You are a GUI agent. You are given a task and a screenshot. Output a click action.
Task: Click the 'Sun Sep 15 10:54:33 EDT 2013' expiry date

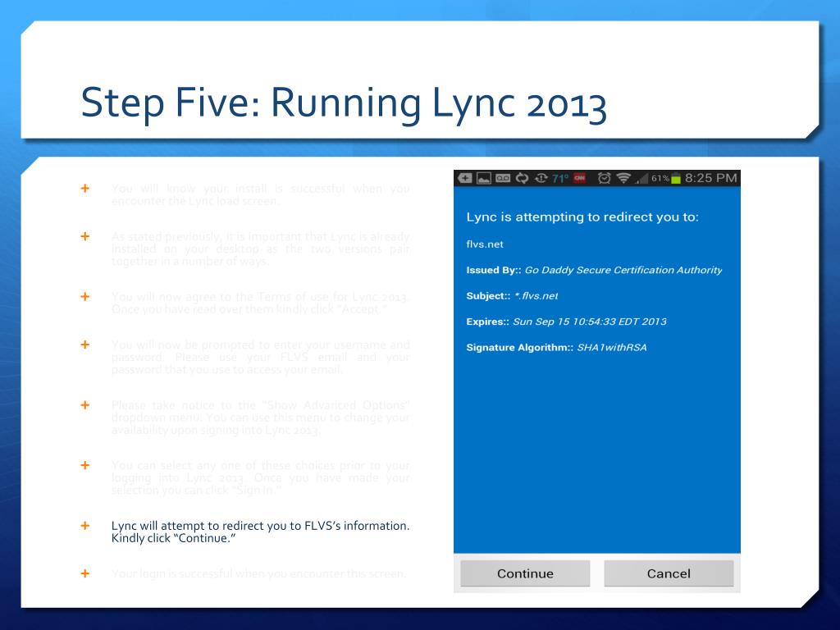[x=590, y=322]
